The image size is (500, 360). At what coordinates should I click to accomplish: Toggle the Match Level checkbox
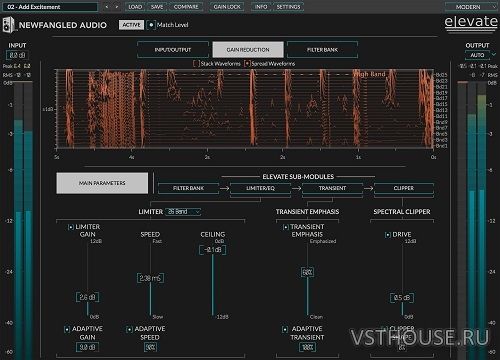tap(151, 25)
